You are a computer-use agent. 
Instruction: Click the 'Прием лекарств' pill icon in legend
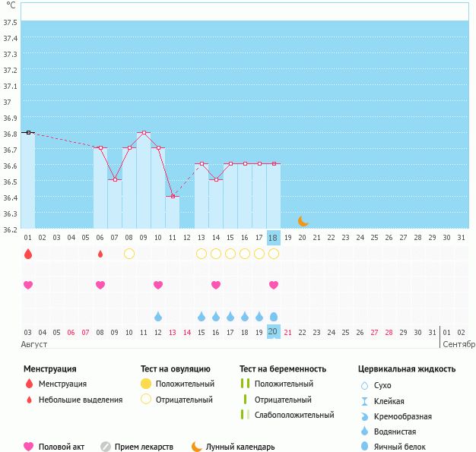click(106, 447)
